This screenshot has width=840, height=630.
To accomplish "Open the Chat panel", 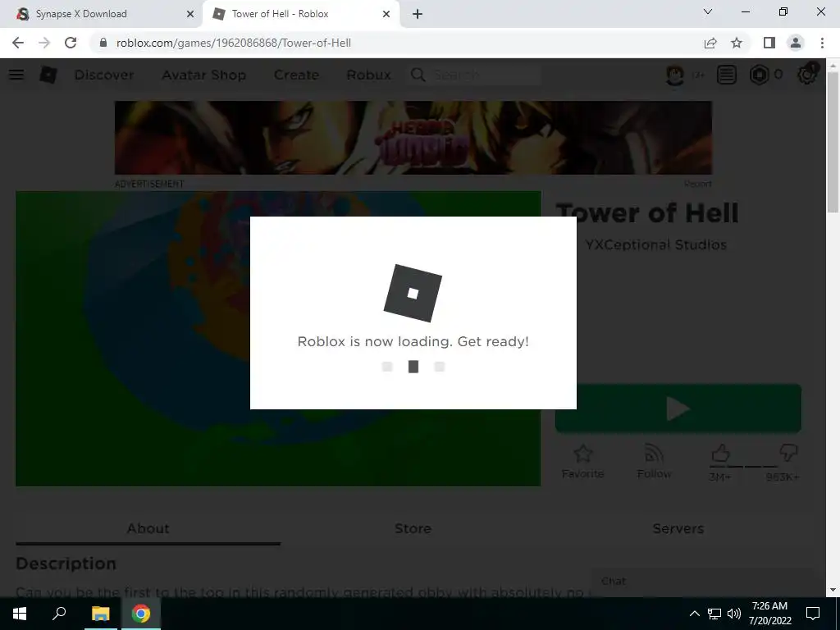I will pos(702,582).
